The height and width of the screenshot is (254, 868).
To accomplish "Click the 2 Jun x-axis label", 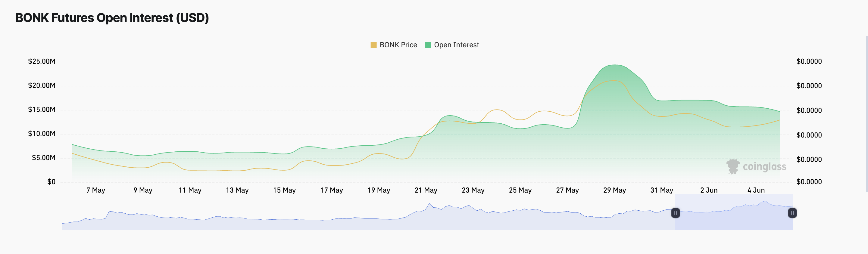I will coord(709,190).
